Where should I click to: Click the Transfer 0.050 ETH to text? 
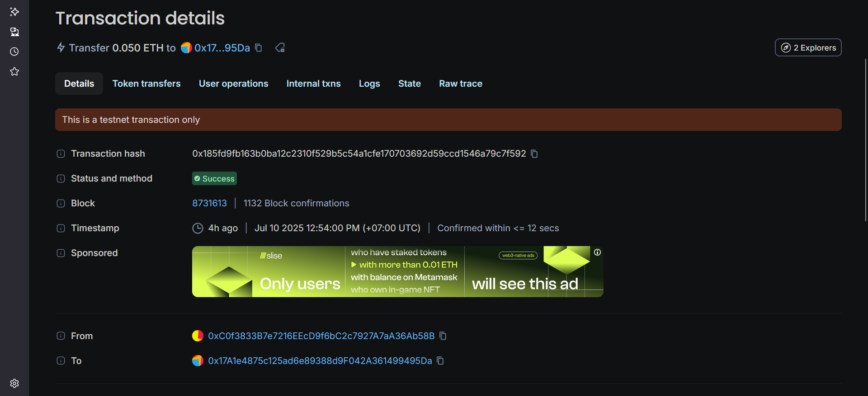122,48
